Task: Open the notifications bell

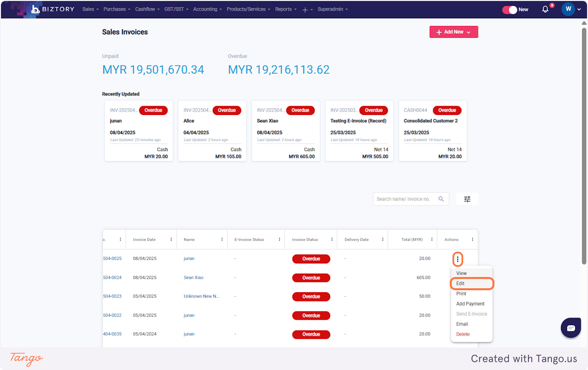Action: (545, 9)
